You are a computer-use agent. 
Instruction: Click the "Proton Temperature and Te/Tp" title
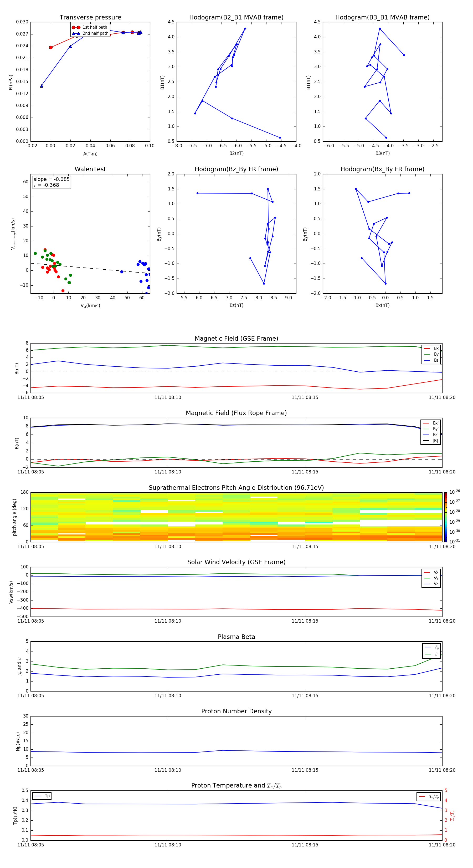[236, 786]
